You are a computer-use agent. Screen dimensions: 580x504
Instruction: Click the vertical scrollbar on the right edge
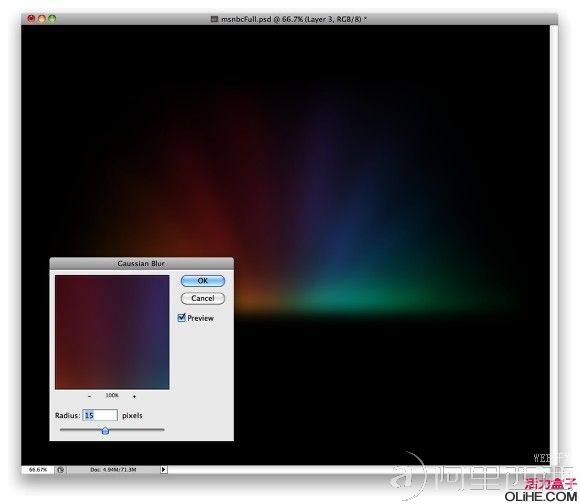553,244
